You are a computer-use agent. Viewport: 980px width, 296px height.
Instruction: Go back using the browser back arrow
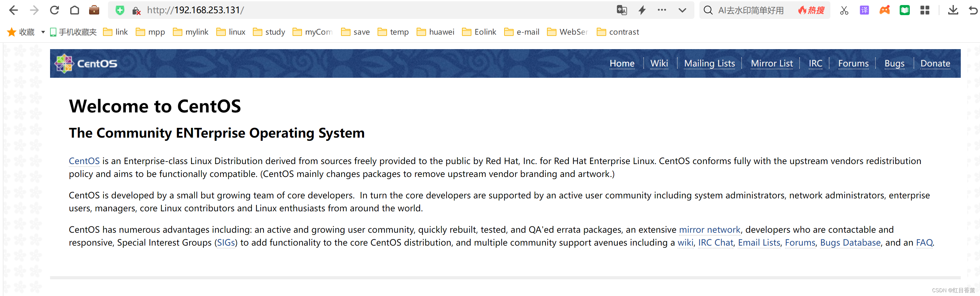click(13, 10)
